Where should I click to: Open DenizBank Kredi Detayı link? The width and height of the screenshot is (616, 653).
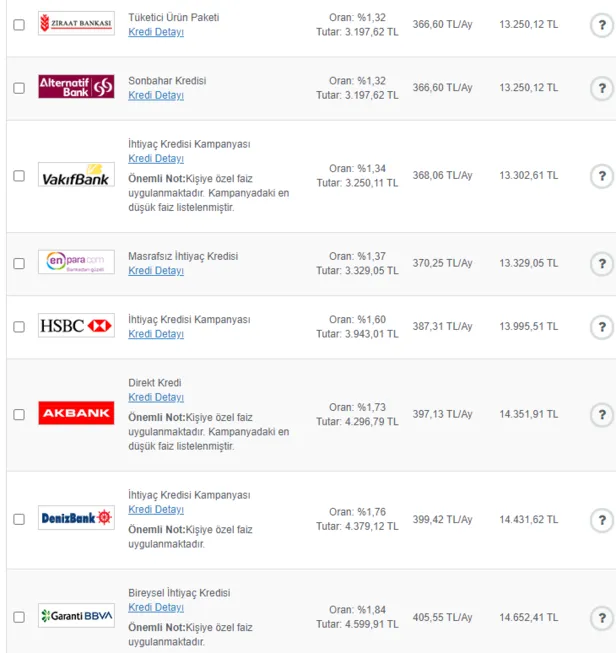pos(156,510)
